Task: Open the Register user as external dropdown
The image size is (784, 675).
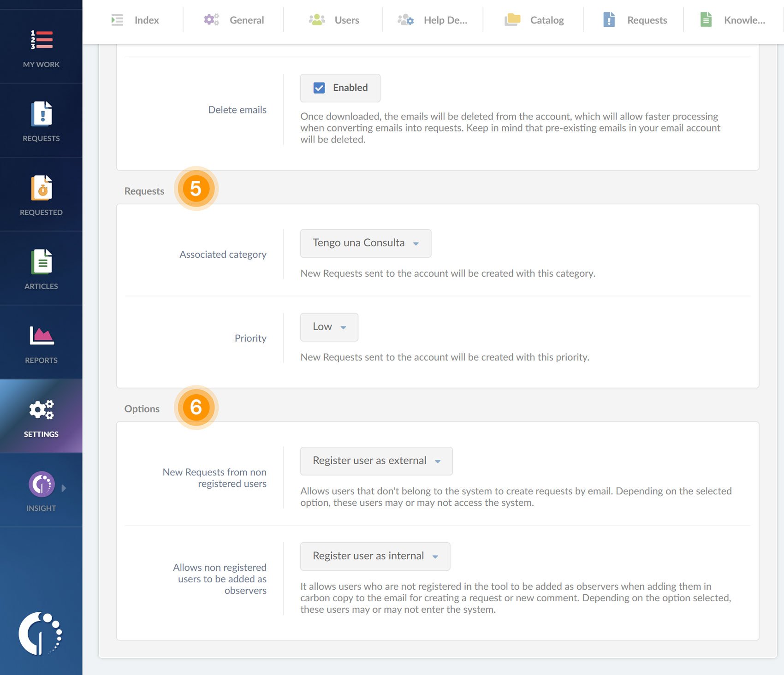Action: click(376, 461)
